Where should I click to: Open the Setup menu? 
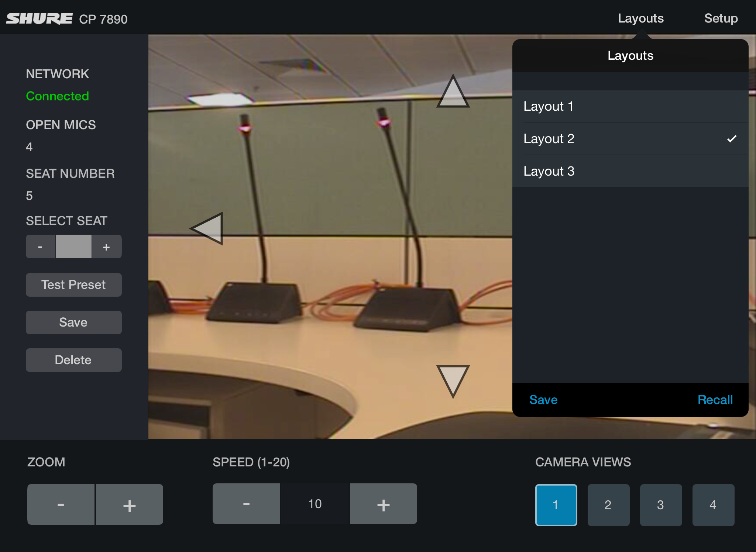tap(721, 18)
